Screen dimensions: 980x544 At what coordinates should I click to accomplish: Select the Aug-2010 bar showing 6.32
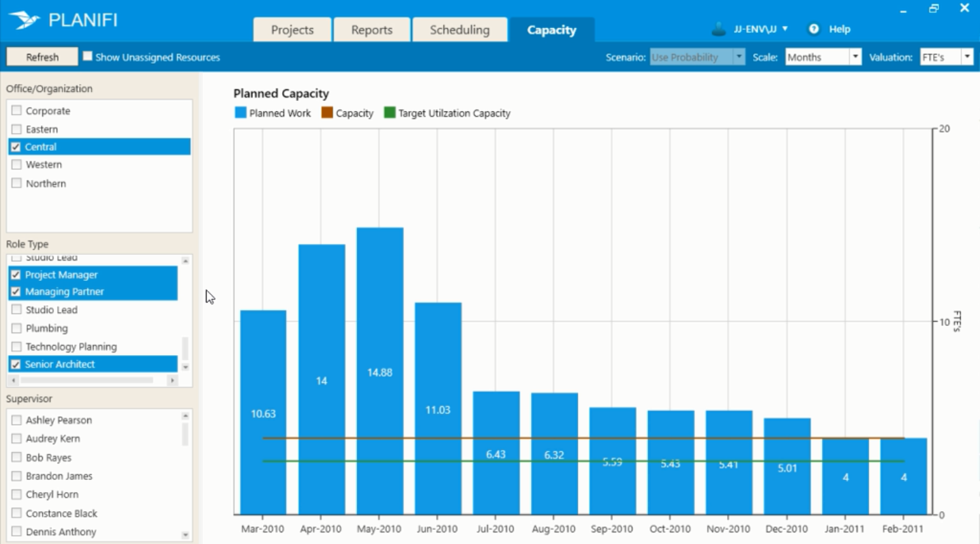555,454
